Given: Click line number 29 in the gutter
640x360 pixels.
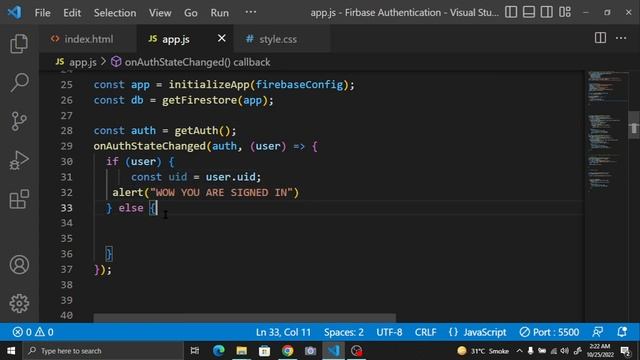Looking at the screenshot, I should pos(67,146).
